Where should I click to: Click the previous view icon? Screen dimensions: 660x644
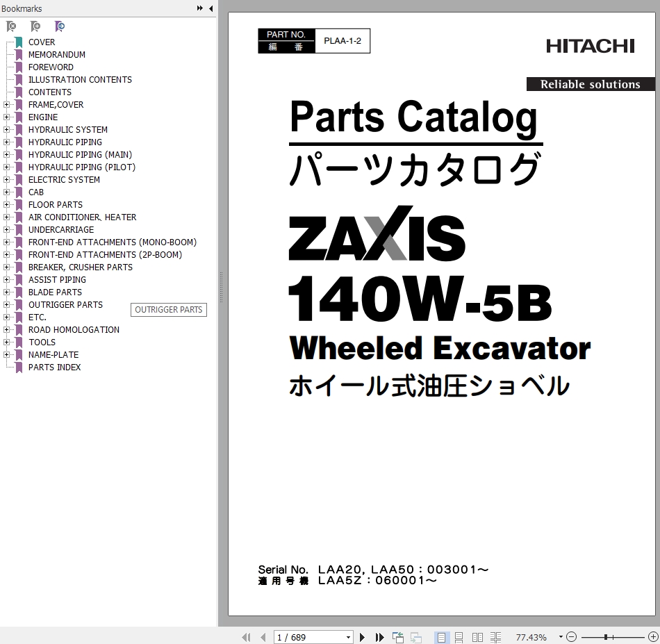click(398, 637)
